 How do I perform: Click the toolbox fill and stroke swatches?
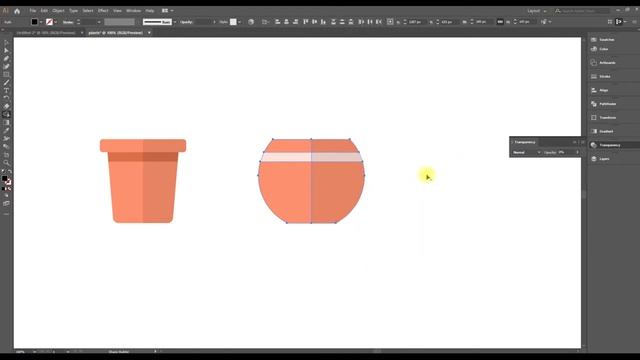[x=6, y=180]
